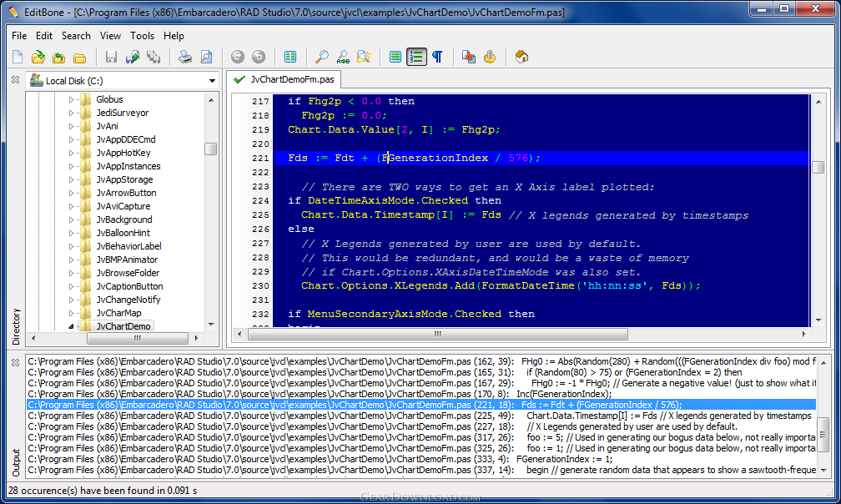
Task: Create a new blank document
Action: [x=18, y=57]
